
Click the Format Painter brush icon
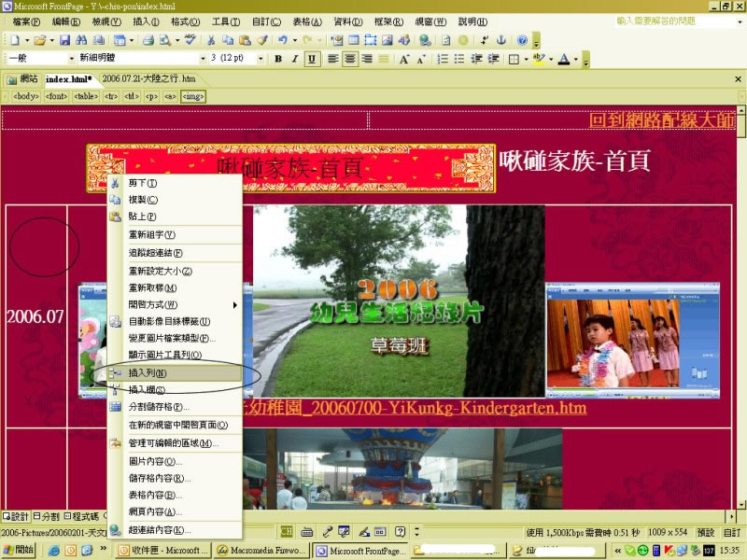[x=262, y=40]
